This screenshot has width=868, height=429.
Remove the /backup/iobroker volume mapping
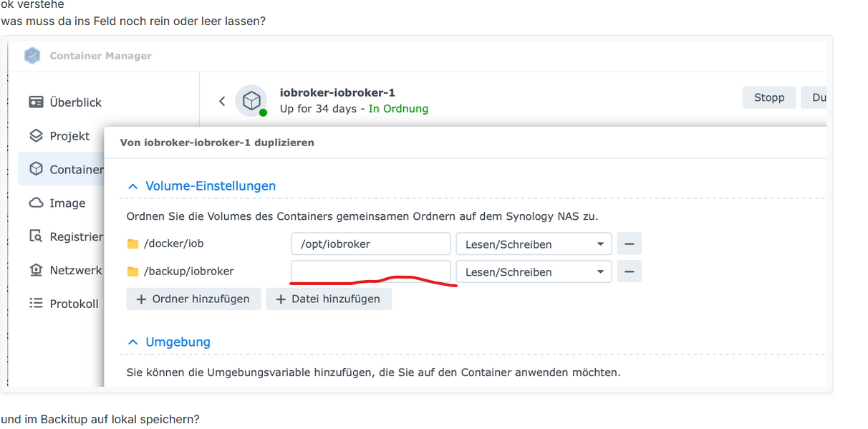coord(629,272)
